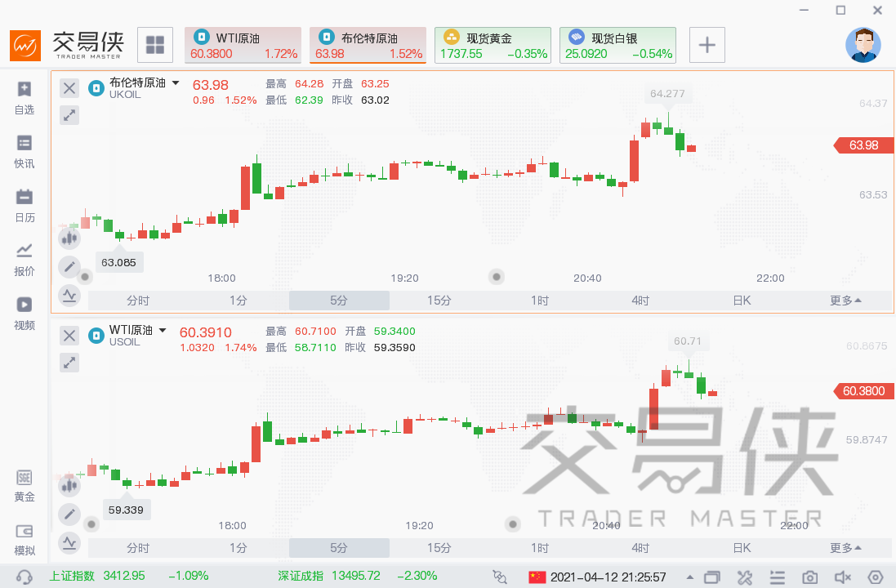Open the user avatar profile
This screenshot has height=588, width=896.
[863, 45]
